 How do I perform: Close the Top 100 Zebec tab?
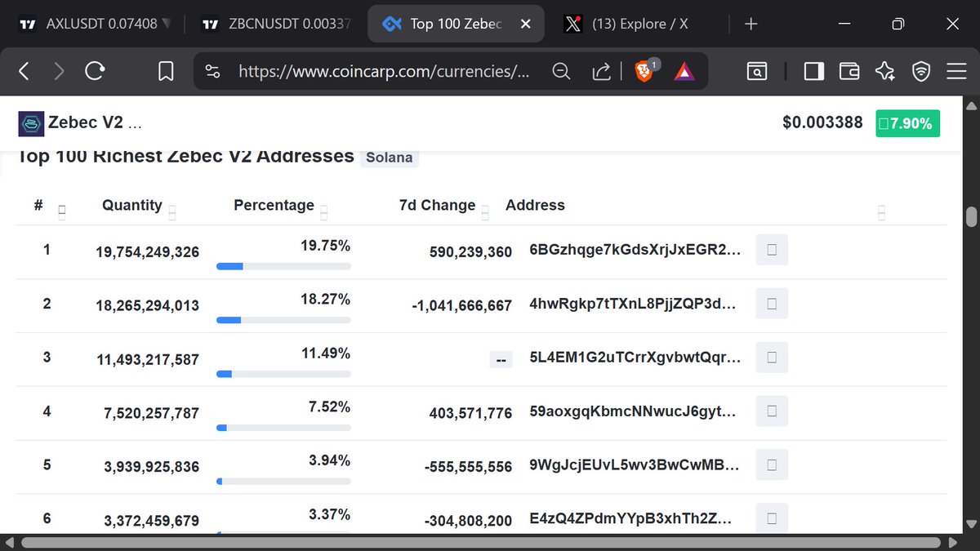[x=527, y=24]
